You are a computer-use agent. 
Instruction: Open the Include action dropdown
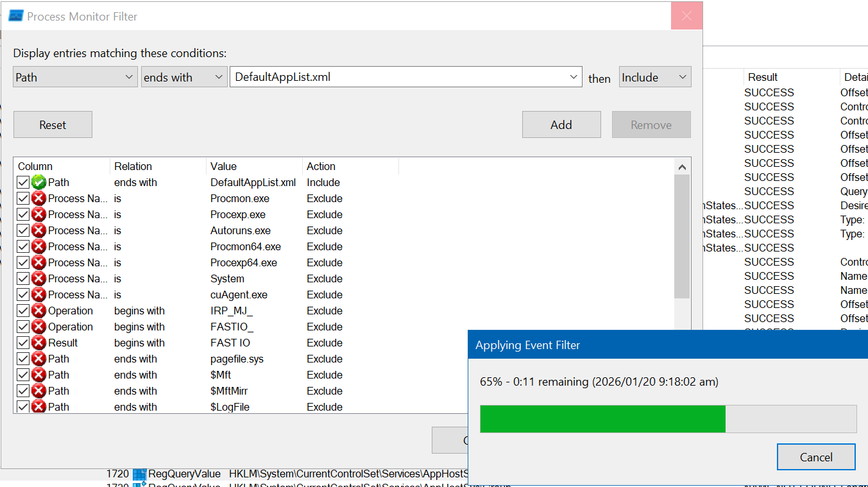pos(682,76)
